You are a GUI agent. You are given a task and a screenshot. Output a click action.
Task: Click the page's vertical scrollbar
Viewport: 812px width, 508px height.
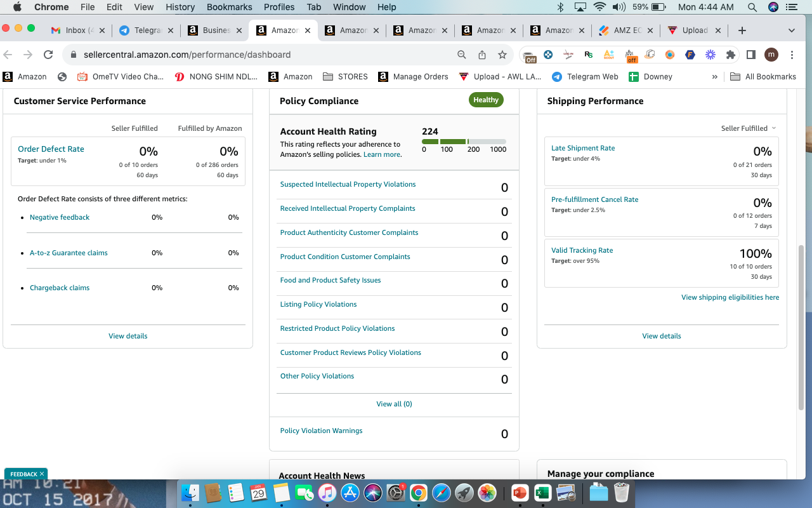coord(801,327)
